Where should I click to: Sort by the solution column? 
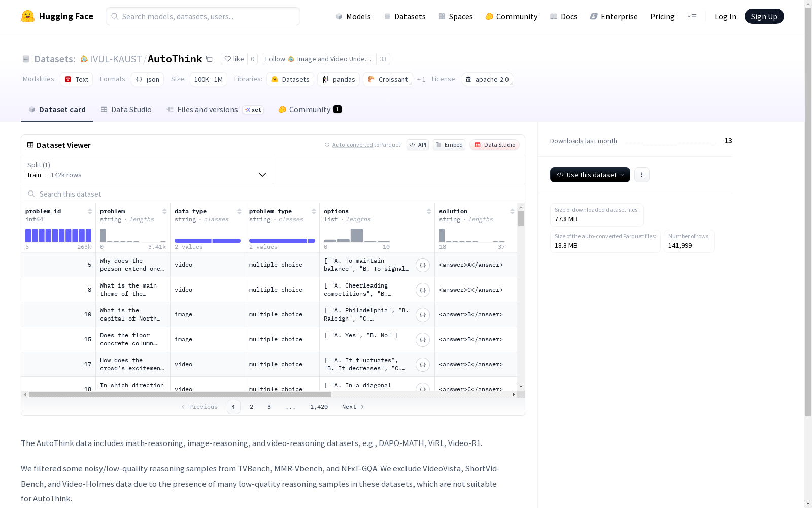[x=512, y=211]
